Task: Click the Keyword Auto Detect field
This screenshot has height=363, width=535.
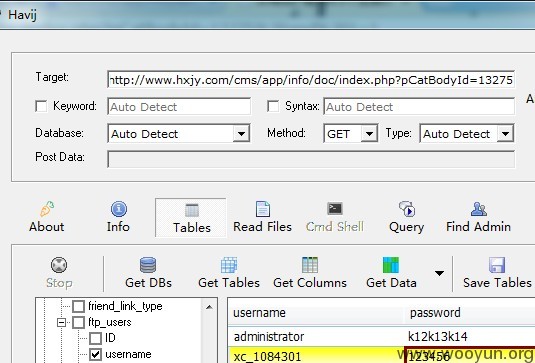Action: pyautogui.click(x=179, y=107)
